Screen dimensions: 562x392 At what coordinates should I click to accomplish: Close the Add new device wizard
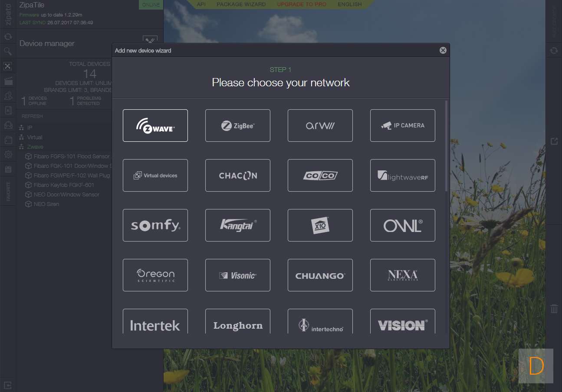(x=443, y=50)
